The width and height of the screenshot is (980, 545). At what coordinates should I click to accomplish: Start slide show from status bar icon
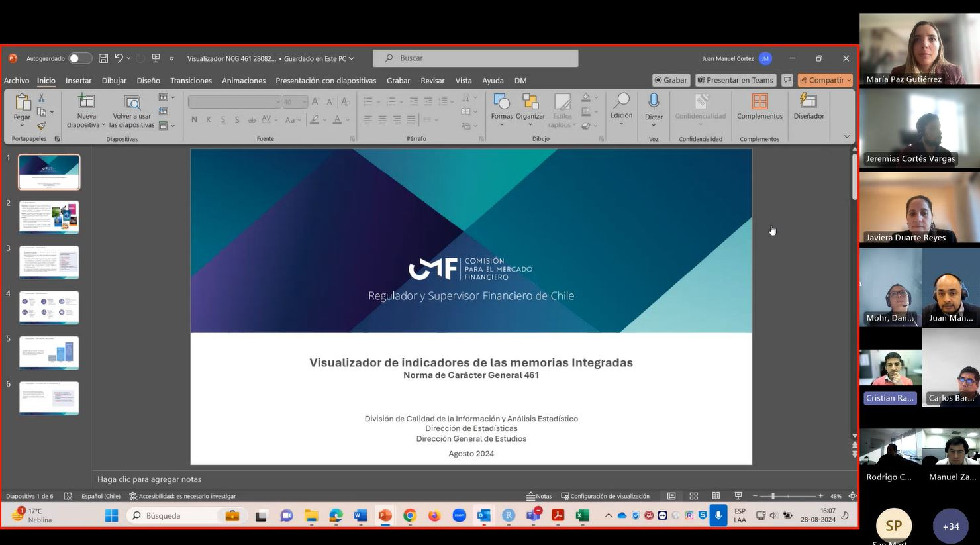point(738,496)
